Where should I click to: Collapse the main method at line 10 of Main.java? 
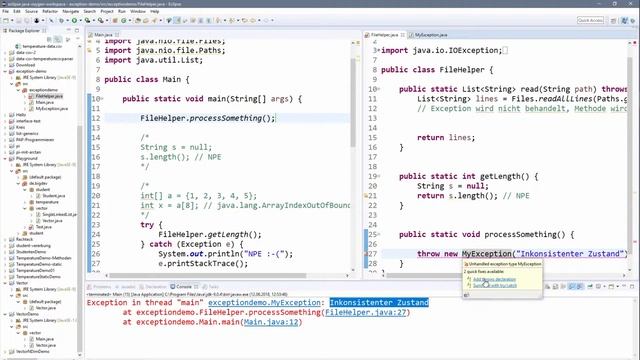point(102,99)
